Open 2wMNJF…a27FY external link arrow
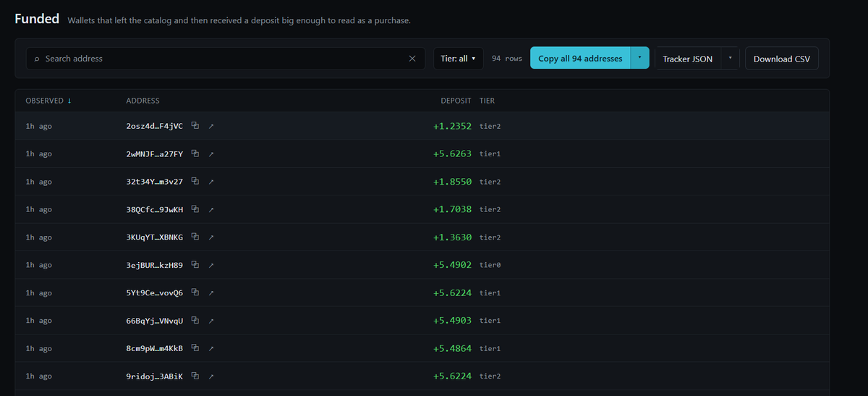Viewport: 868px width, 396px height. (211, 153)
